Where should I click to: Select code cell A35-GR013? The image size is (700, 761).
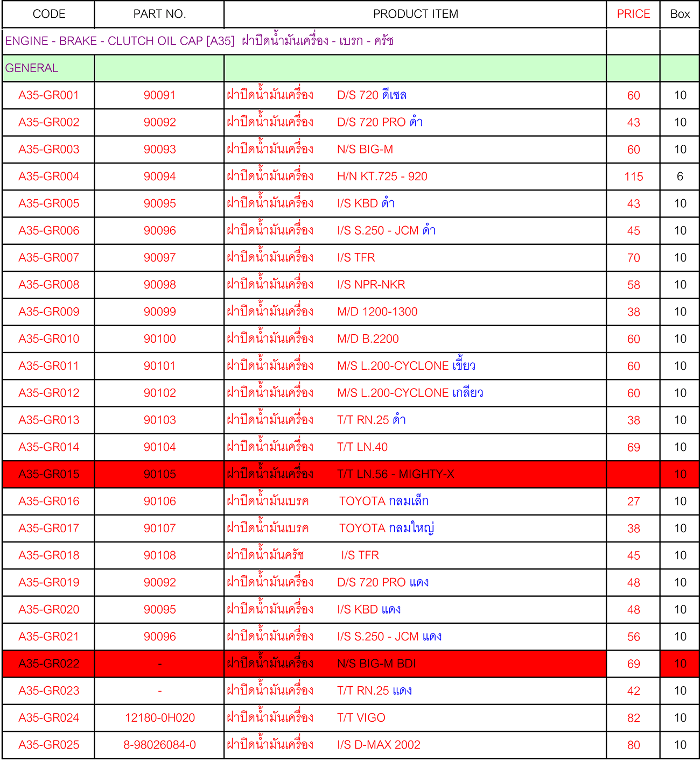coord(49,420)
